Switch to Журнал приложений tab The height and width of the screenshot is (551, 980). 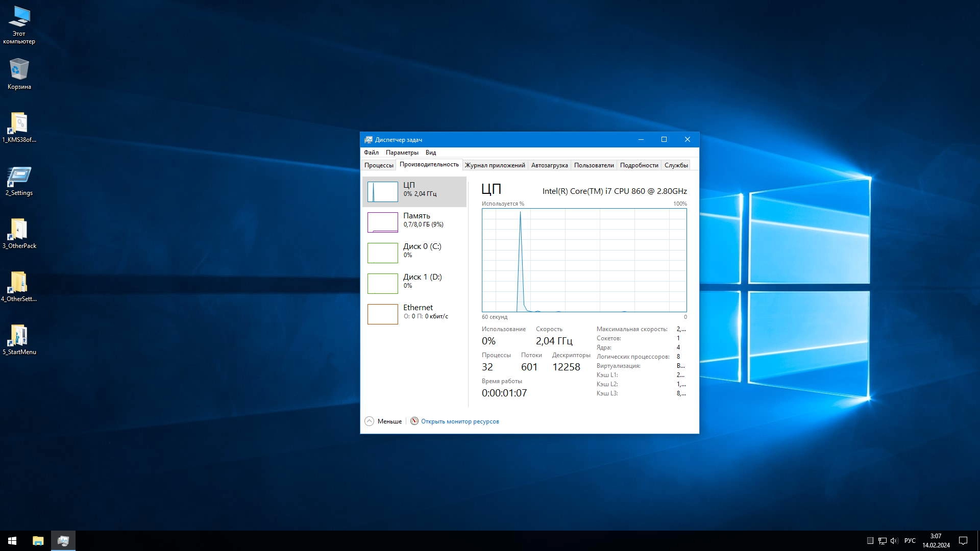pyautogui.click(x=494, y=165)
